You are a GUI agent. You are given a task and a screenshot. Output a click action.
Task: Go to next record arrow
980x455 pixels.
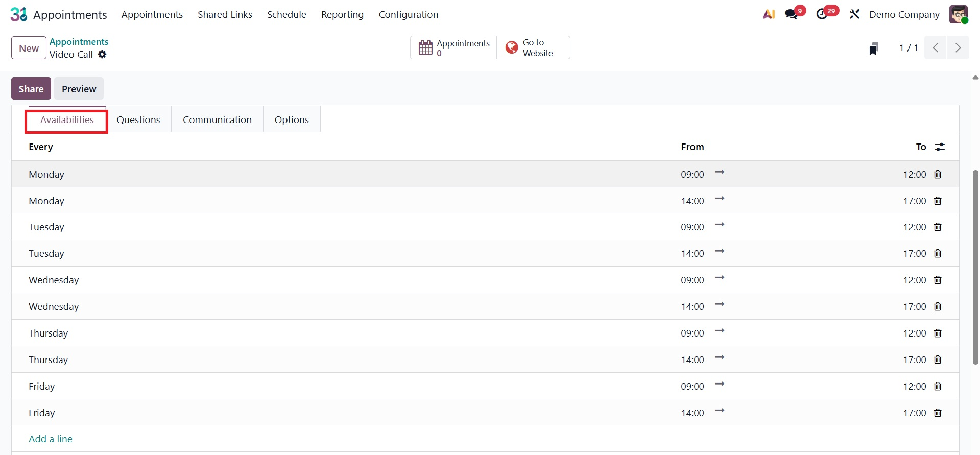(x=958, y=48)
